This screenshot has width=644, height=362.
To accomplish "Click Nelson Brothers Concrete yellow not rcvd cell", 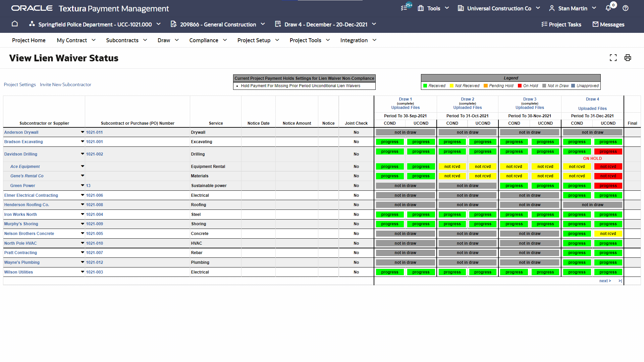I will pos(608,234).
